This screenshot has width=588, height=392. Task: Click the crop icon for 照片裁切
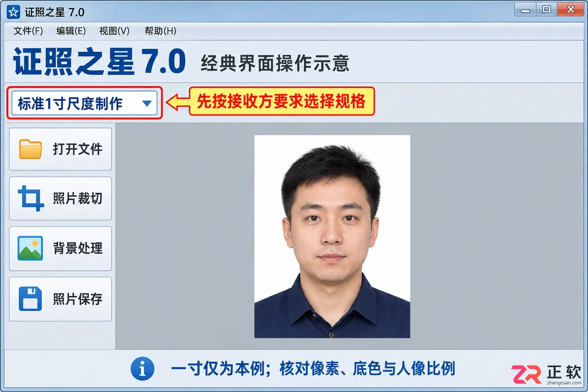coord(31,198)
